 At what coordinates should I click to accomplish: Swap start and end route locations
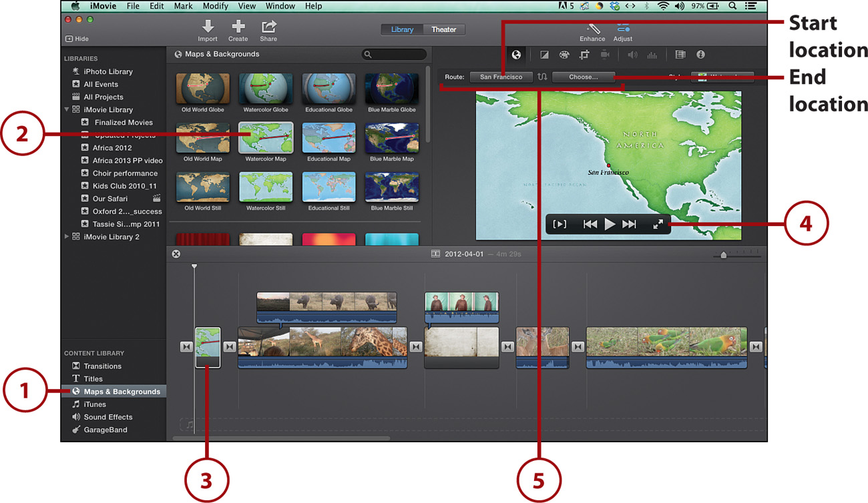pyautogui.click(x=542, y=77)
